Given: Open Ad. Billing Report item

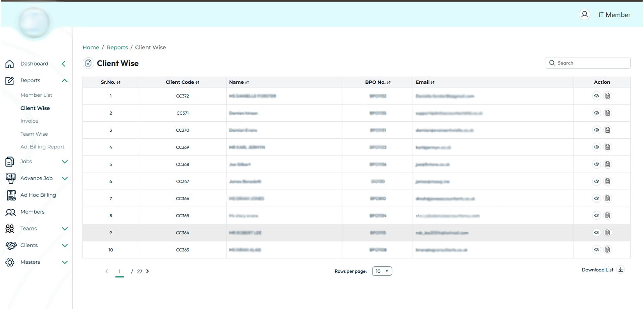Looking at the screenshot, I should pos(42,147).
